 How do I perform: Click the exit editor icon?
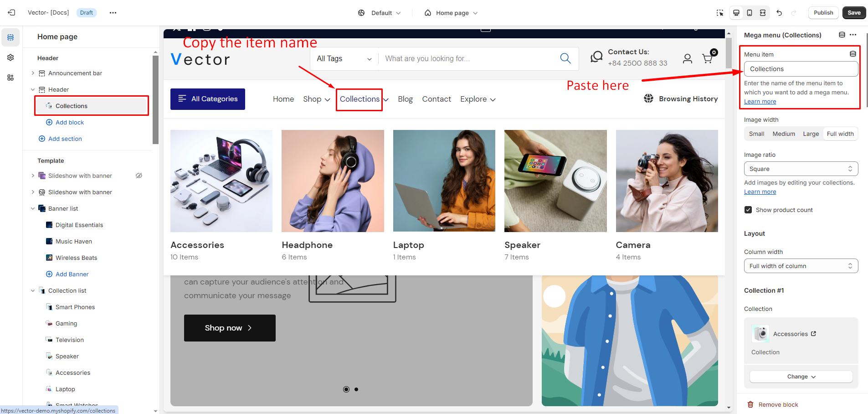(x=12, y=13)
